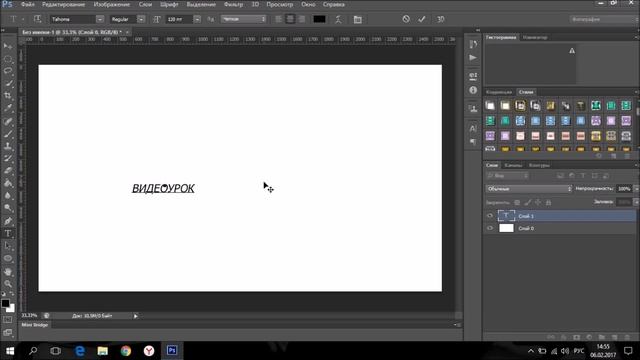Click the foreground color swatch
Screen dimensions: 640x360
click(x=5, y=303)
